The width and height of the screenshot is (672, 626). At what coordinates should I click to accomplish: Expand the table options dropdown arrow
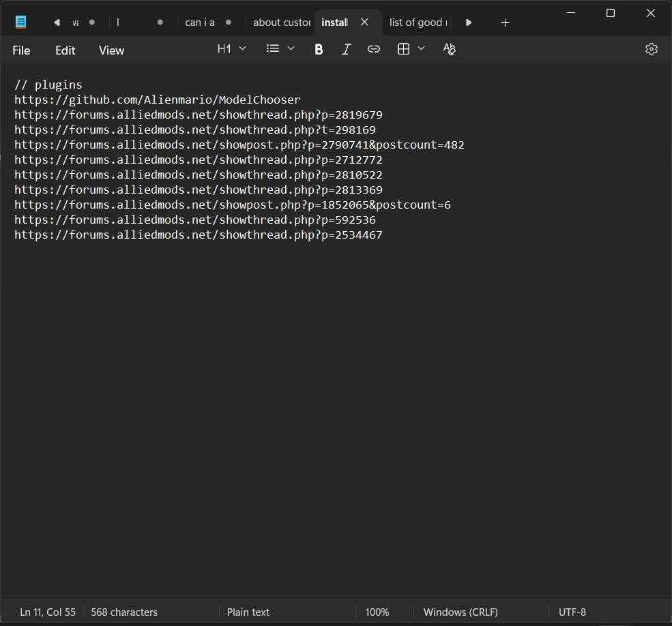(422, 49)
